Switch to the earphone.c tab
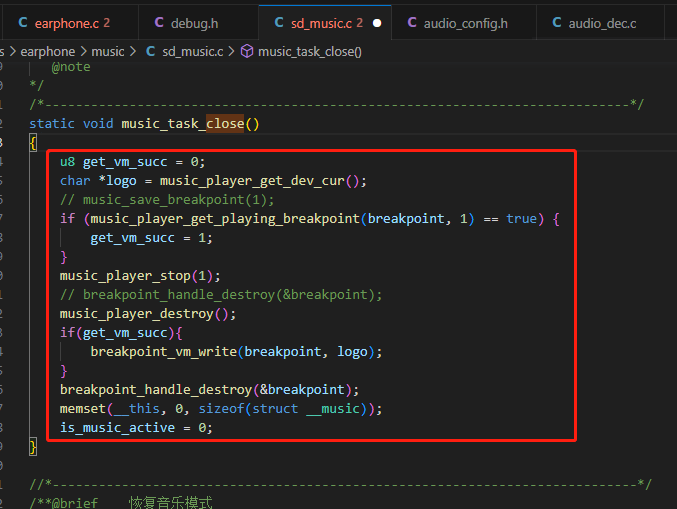This screenshot has width=677, height=509. tap(69, 23)
